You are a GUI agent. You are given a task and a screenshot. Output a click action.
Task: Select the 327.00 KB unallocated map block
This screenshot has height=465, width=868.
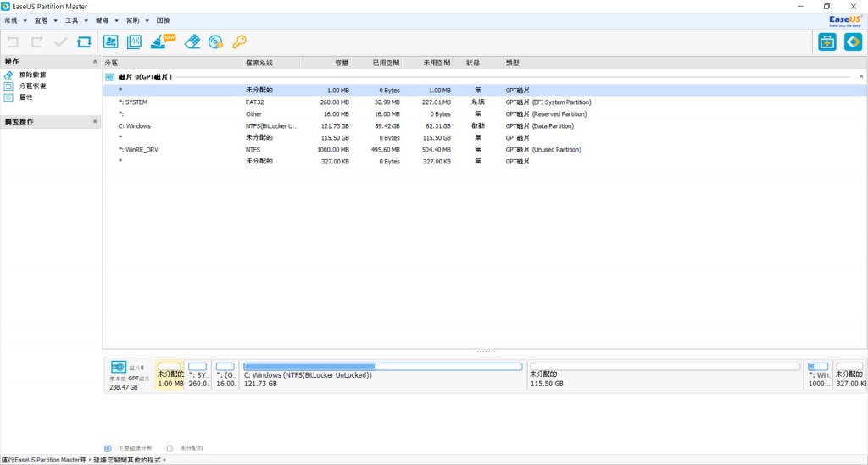[849, 375]
